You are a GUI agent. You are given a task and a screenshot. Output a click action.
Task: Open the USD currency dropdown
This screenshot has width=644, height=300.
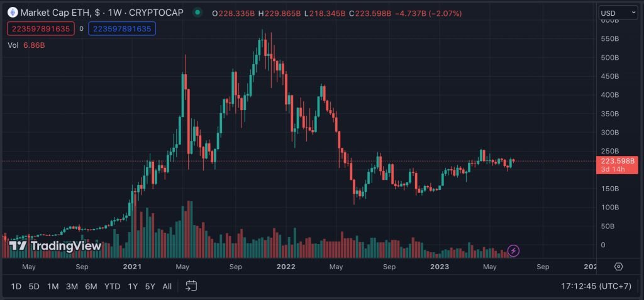coord(618,13)
